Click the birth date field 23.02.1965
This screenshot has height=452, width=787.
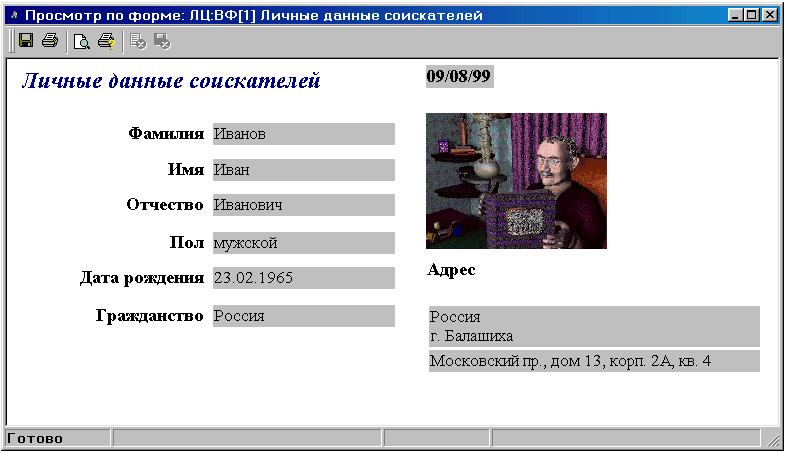[x=304, y=278]
